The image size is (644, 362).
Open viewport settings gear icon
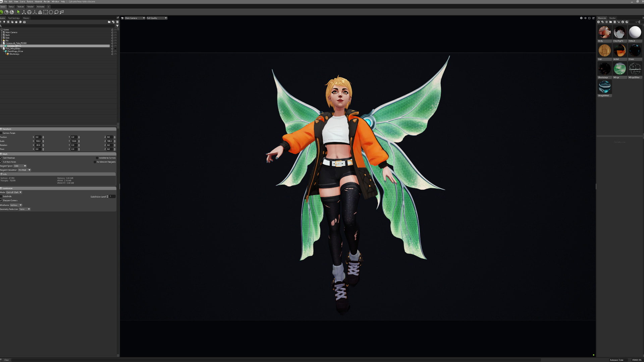point(581,18)
